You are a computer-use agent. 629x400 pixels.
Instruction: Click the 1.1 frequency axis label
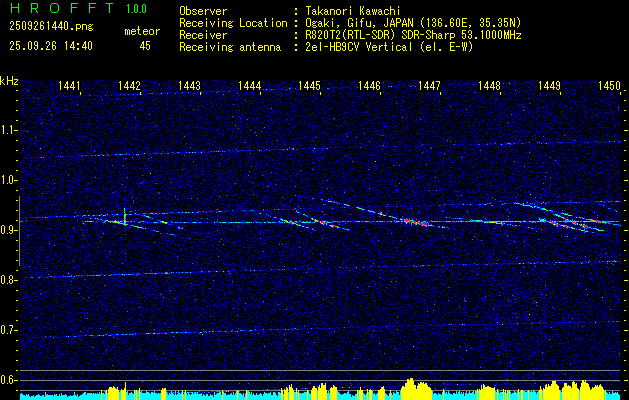pos(9,130)
